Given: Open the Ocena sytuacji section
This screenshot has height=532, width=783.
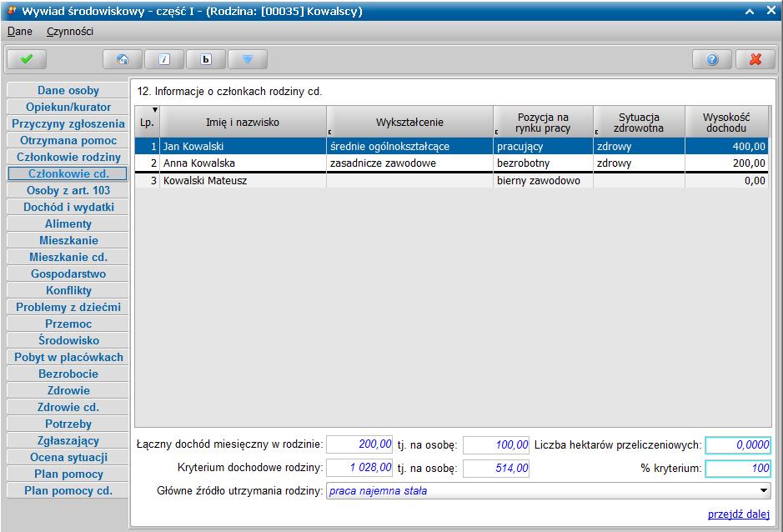Looking at the screenshot, I should click(x=68, y=458).
